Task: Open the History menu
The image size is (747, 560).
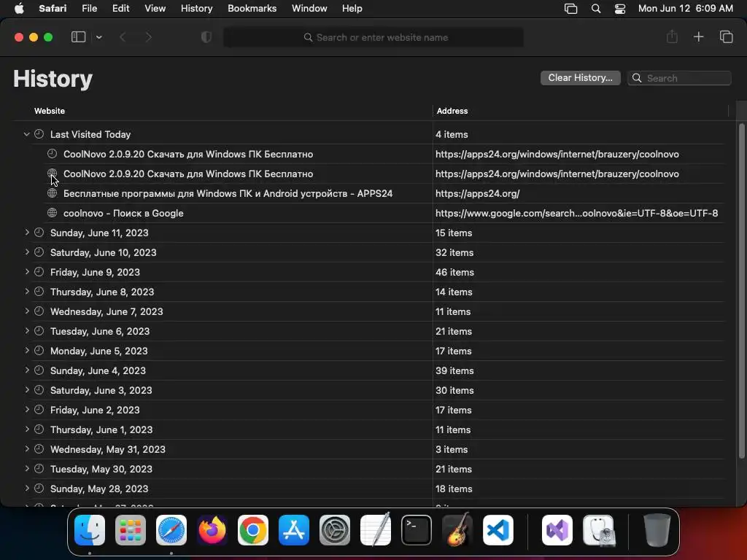Action: pyautogui.click(x=196, y=8)
